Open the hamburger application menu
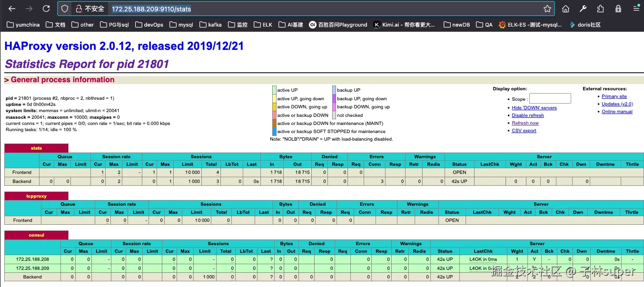The width and height of the screenshot is (644, 287). pos(636,9)
